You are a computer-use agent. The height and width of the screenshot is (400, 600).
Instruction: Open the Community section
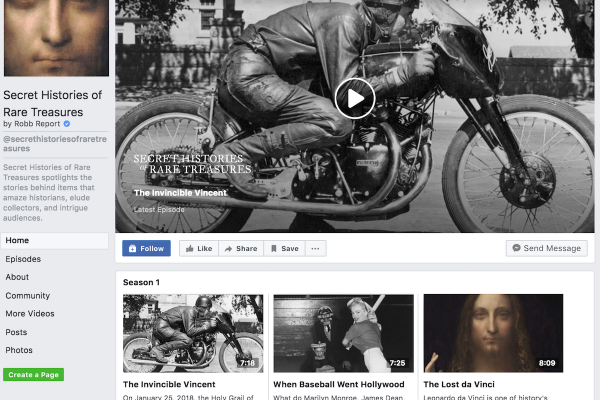click(x=28, y=296)
